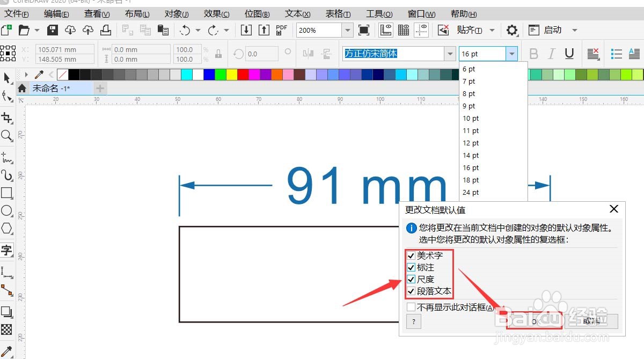Select the Rectangle tool

(x=7, y=193)
